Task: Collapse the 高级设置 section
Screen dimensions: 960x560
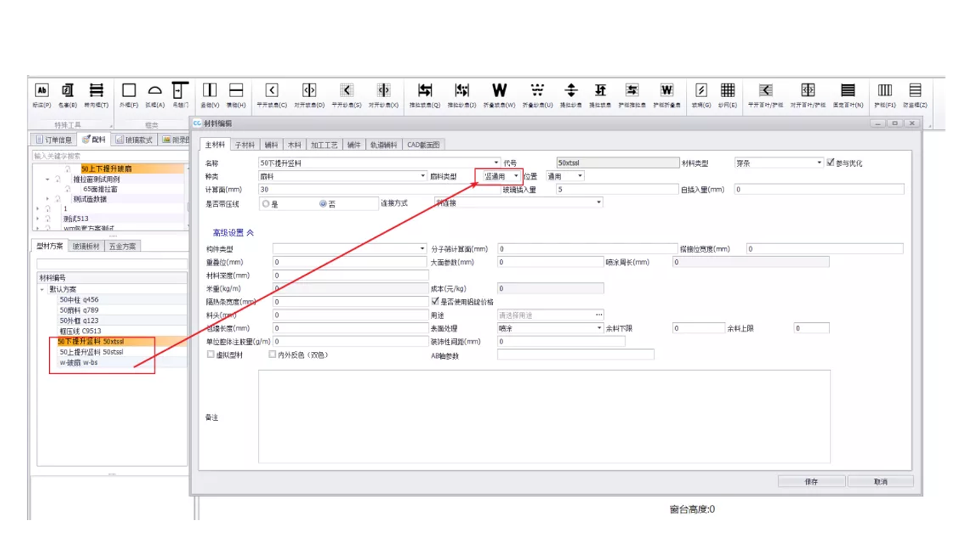Action: pyautogui.click(x=233, y=232)
